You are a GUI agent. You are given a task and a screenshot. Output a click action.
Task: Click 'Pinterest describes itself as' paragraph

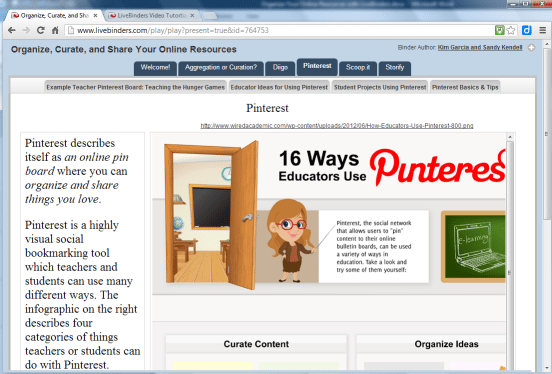coord(77,171)
